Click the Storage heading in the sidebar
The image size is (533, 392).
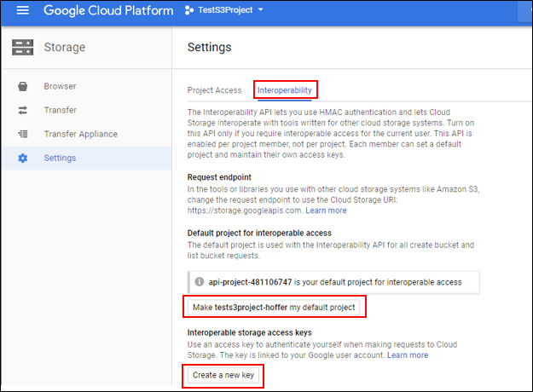click(64, 47)
